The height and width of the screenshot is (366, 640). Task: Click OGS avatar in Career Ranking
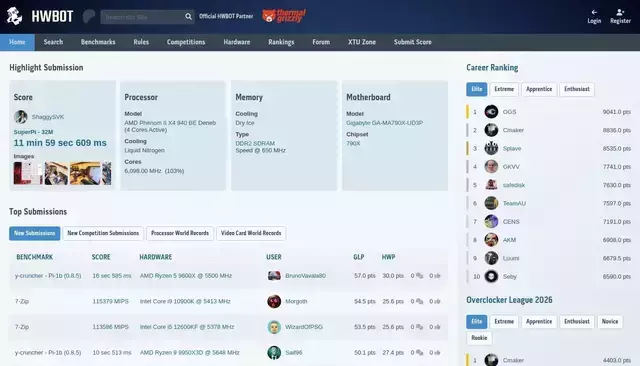tap(491, 112)
